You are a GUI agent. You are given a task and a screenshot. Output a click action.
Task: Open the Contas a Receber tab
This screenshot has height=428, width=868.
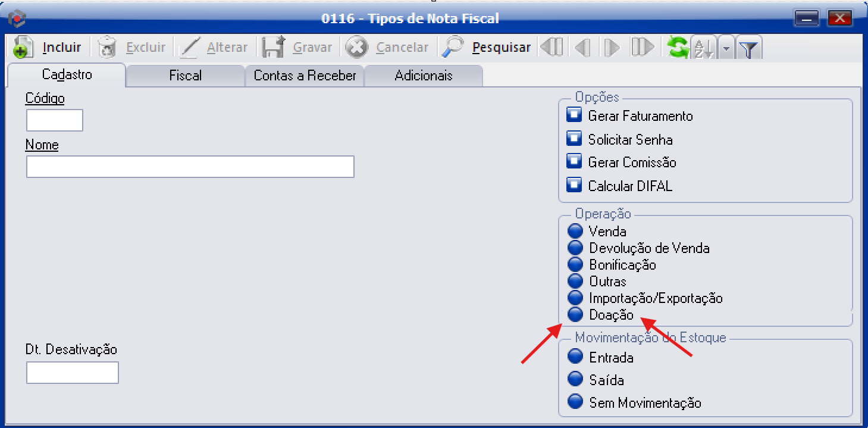coord(305,76)
